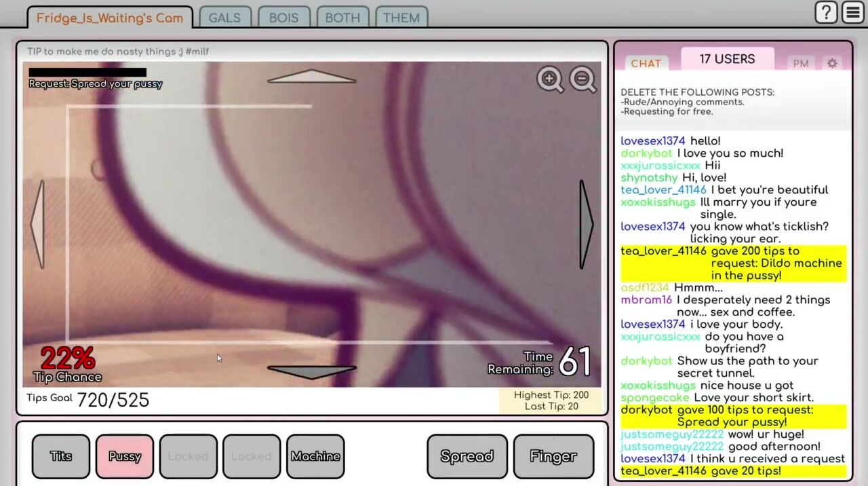Show the 17 USERS list tab
Screen dimensions: 868x486
point(727,59)
